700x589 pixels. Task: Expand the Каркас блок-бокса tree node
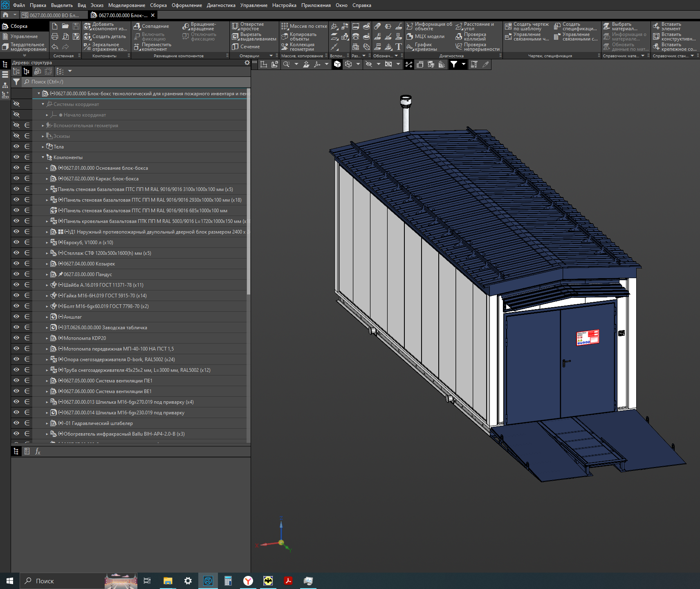47,179
